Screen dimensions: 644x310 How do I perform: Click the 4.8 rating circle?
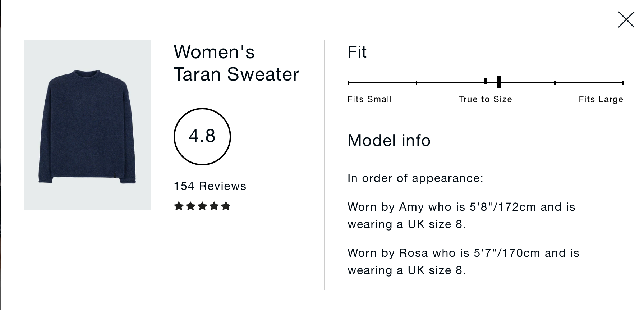coord(202,137)
